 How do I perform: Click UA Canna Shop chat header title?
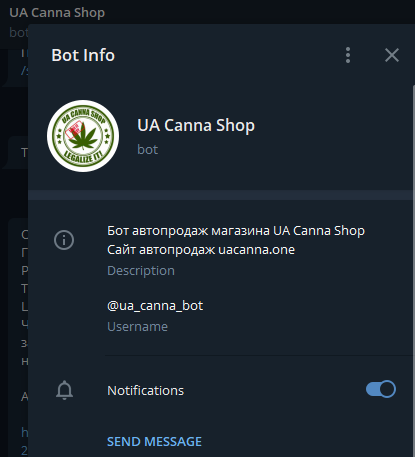57,13
